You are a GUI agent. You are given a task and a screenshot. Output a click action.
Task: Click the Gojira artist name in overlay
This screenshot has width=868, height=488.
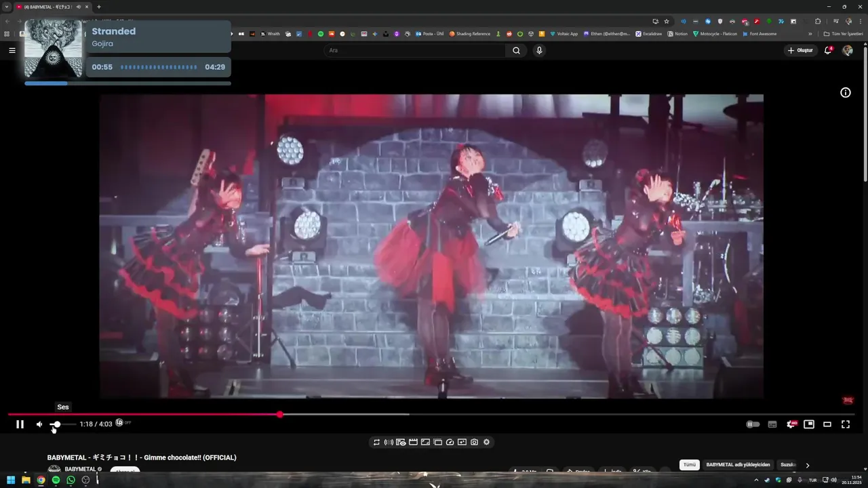pyautogui.click(x=102, y=44)
